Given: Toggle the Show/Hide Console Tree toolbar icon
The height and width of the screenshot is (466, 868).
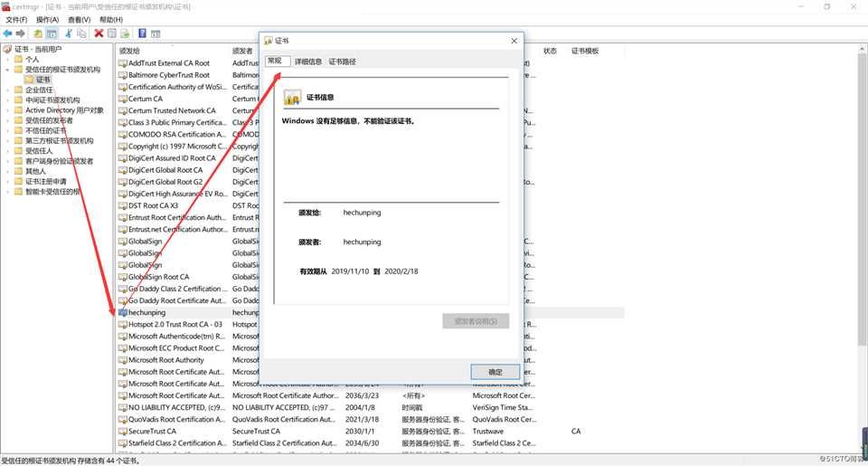Looking at the screenshot, I should tap(52, 33).
